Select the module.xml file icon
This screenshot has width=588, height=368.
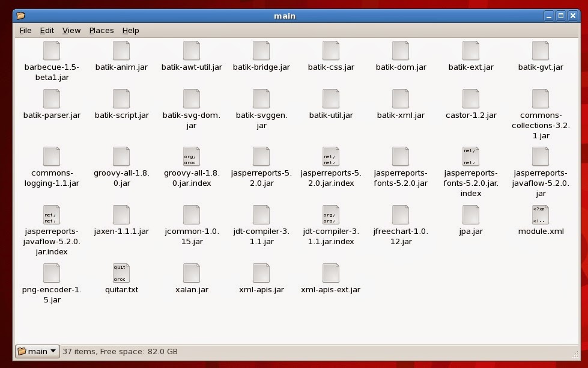(x=541, y=215)
